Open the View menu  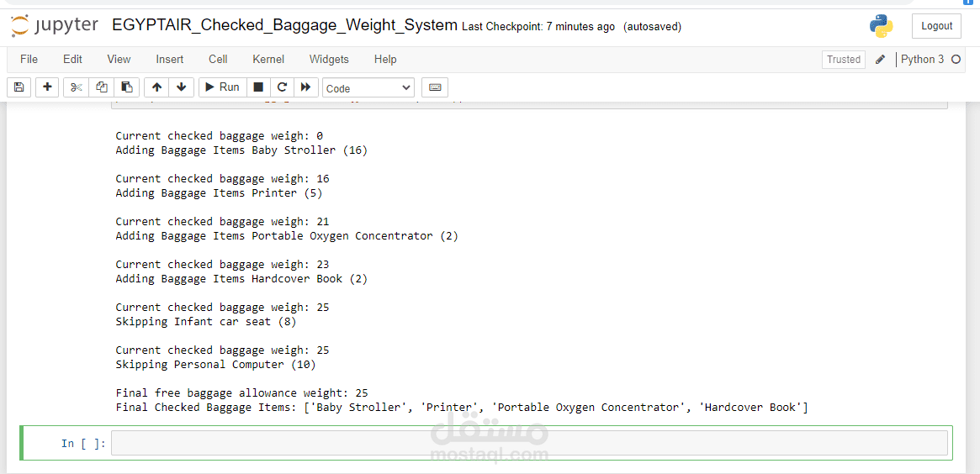pos(119,60)
